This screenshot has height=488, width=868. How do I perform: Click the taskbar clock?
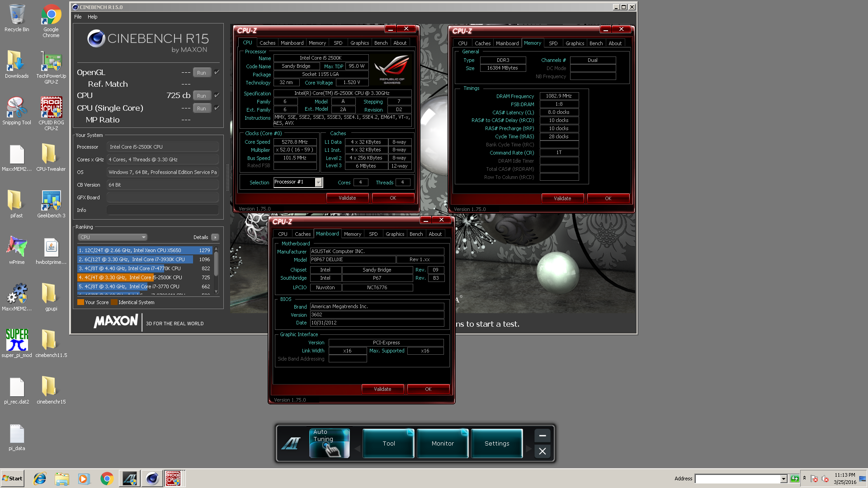pos(844,479)
